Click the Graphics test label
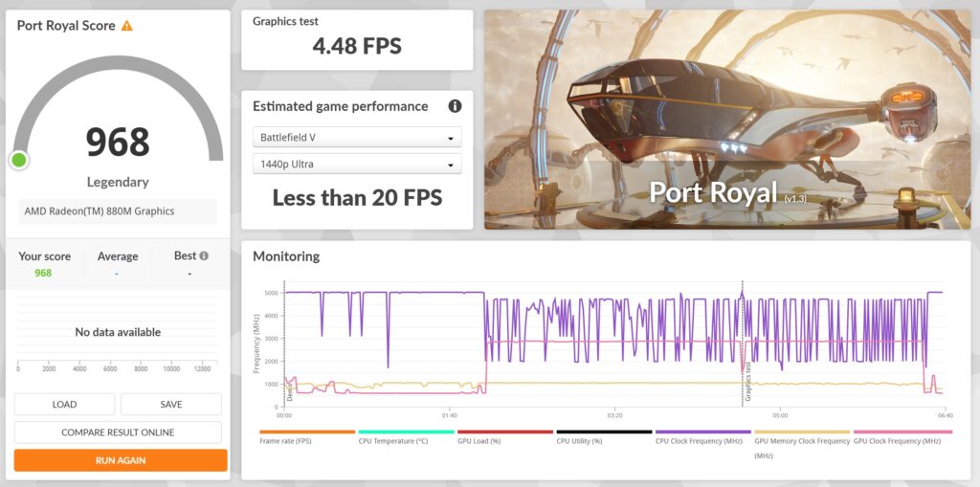The width and height of the screenshot is (980, 487). click(x=285, y=21)
